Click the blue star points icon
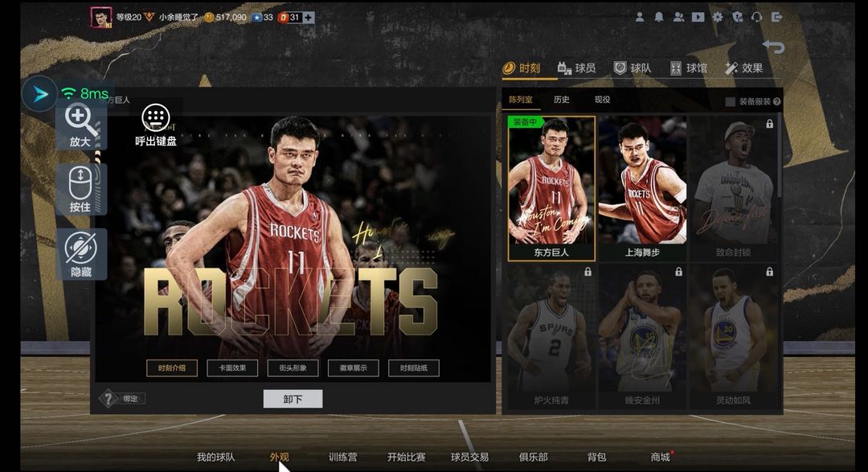The width and height of the screenshot is (868, 472). [x=256, y=17]
